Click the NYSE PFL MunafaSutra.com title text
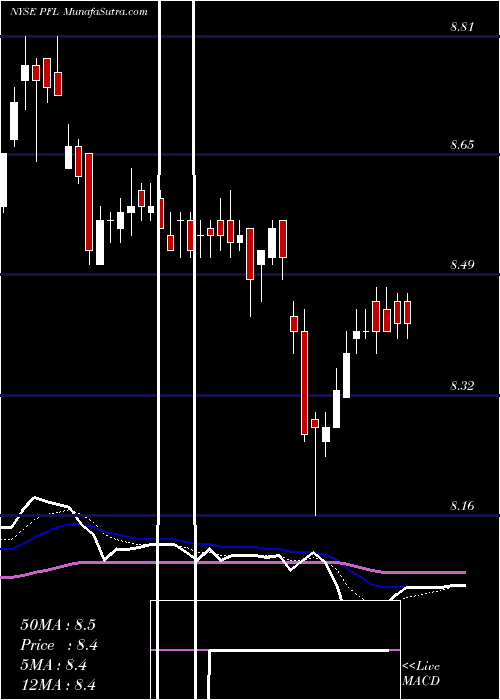 click(x=79, y=12)
